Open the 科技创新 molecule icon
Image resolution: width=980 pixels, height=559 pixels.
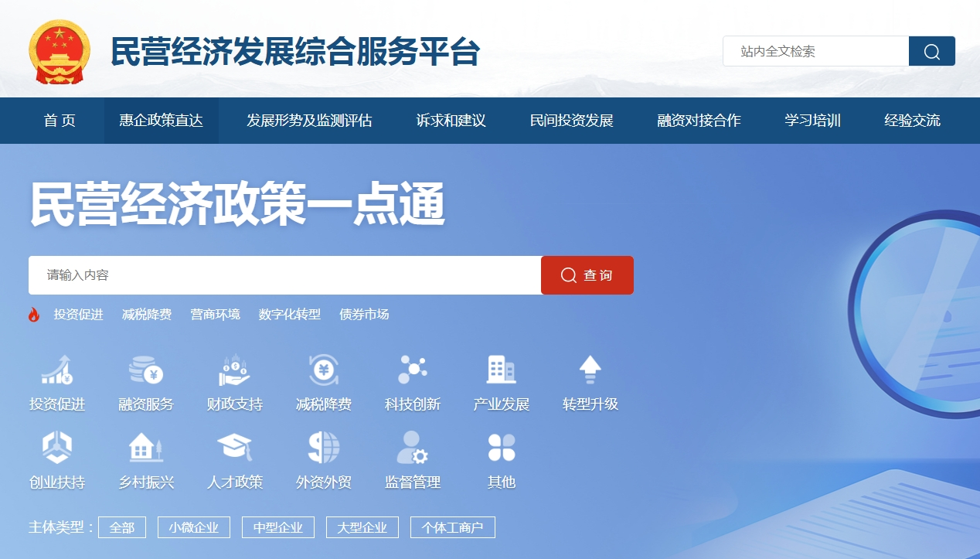pos(413,370)
